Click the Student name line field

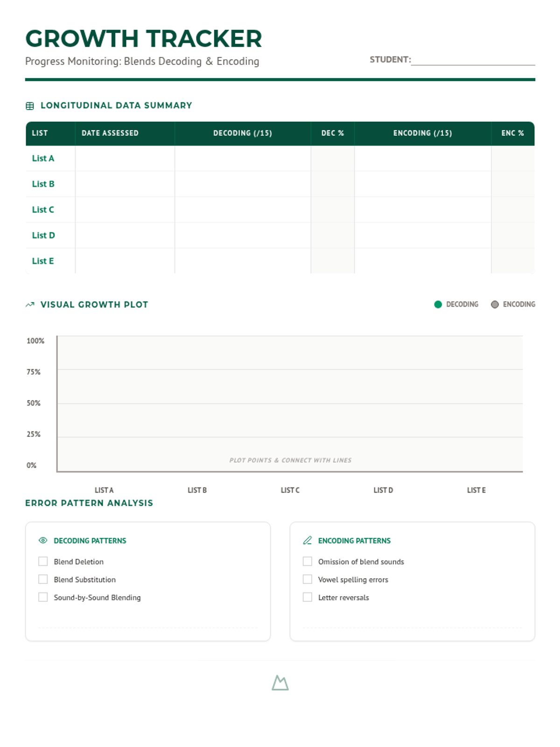coord(472,60)
